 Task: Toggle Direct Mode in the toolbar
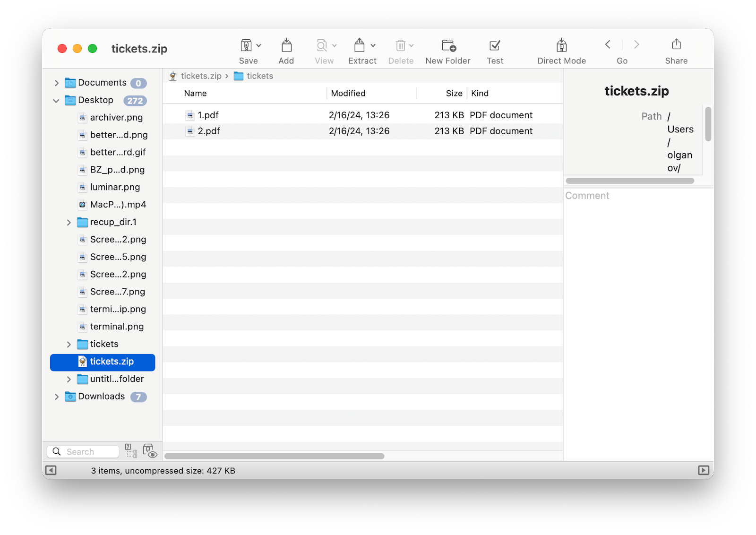coord(561,45)
